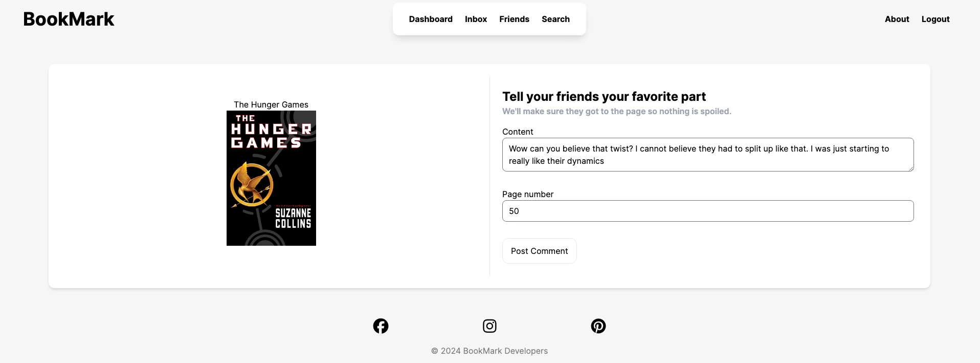Viewport: 980px width, 363px height.
Task: Click the 'Tell your friends your favorite part' heading
Action: tap(604, 96)
